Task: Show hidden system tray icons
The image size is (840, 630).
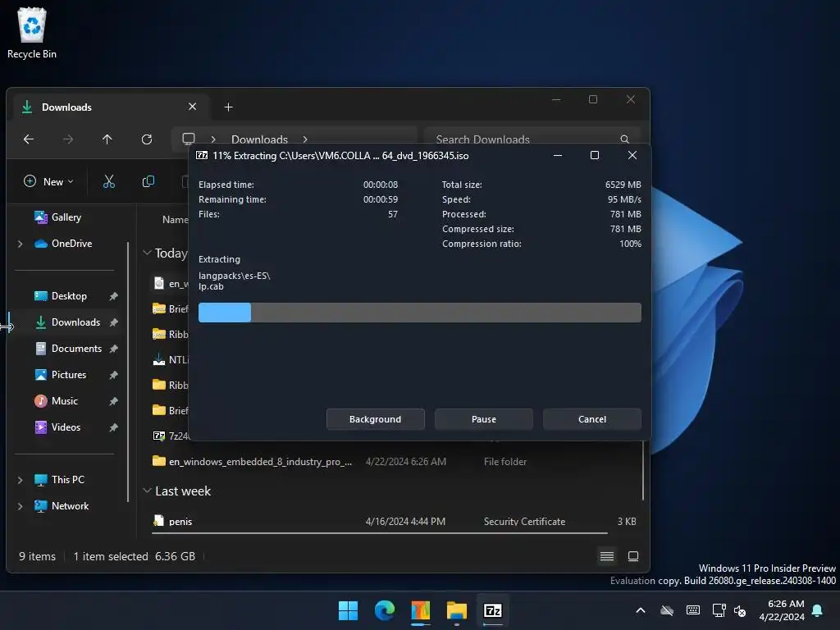Action: coord(641,610)
